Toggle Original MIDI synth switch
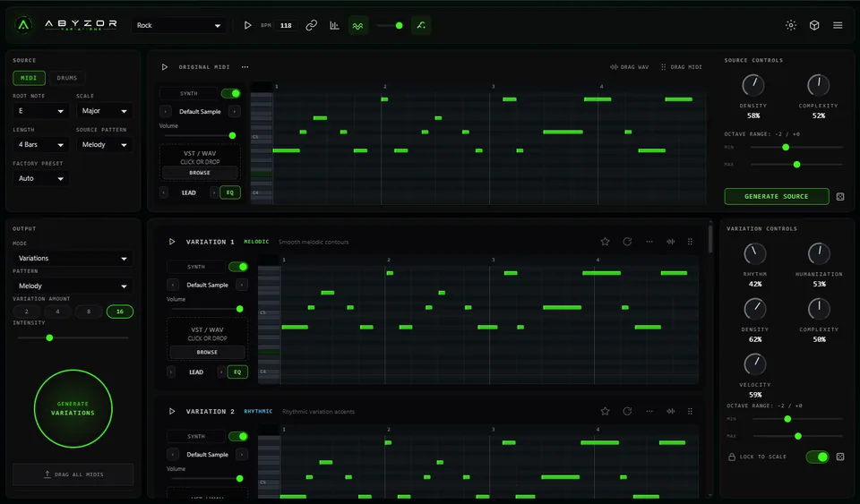 231,94
